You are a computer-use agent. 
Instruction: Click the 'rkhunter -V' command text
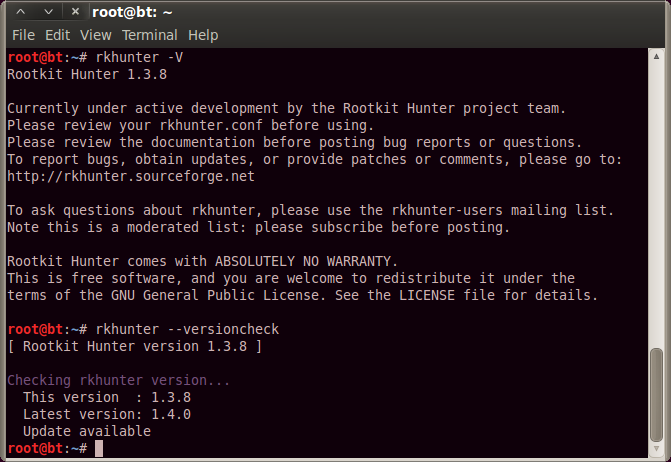pos(139,57)
